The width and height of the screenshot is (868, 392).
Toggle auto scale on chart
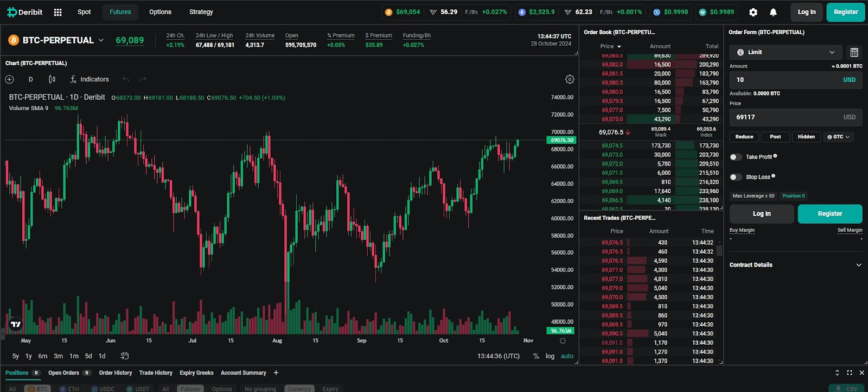567,356
